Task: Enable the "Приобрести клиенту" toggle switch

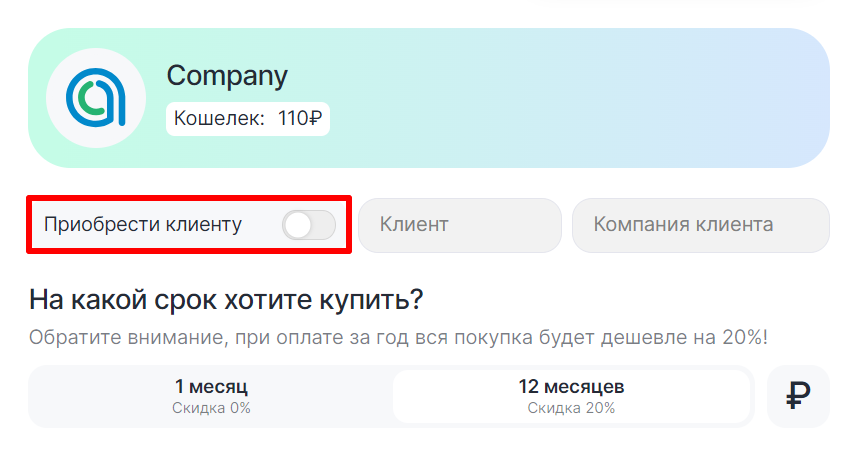Action: click(308, 225)
